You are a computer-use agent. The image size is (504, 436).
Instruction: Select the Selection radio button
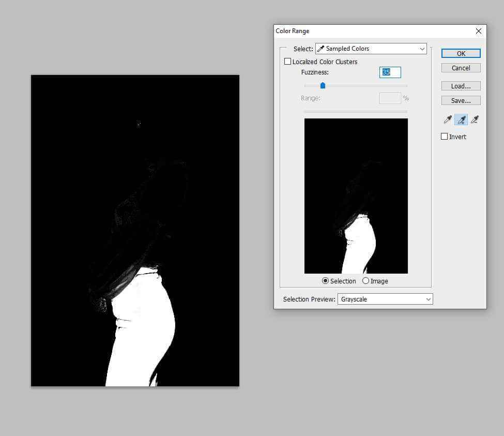[x=325, y=281]
